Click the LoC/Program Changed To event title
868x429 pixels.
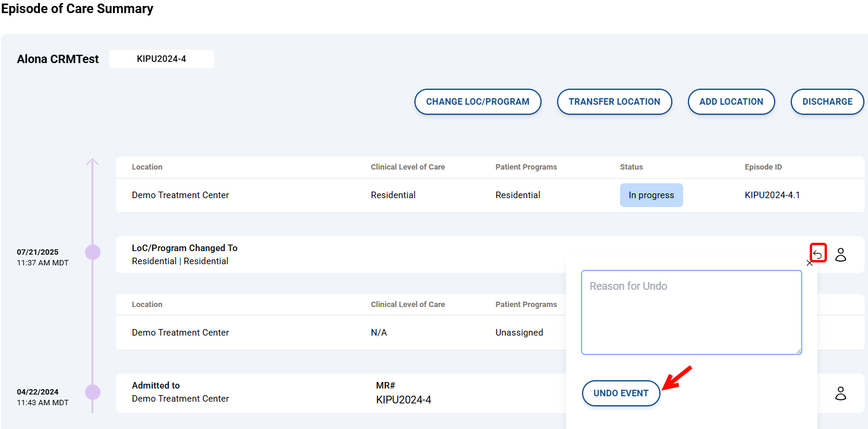coord(184,248)
